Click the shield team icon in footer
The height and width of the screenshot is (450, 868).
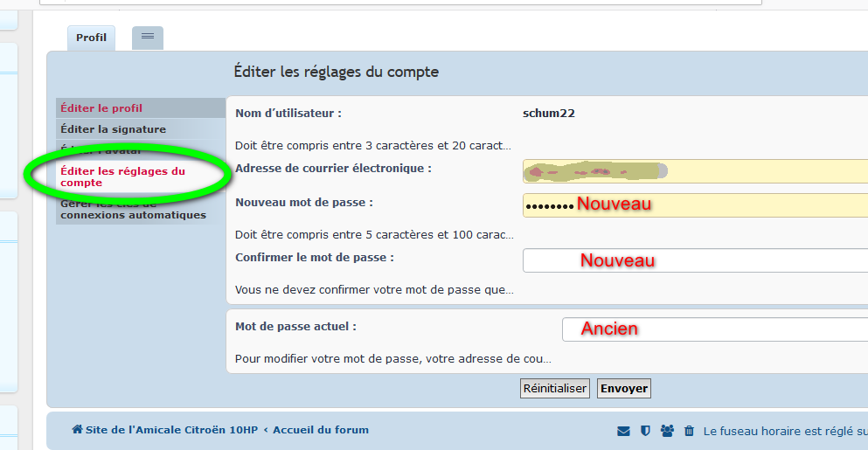645,431
